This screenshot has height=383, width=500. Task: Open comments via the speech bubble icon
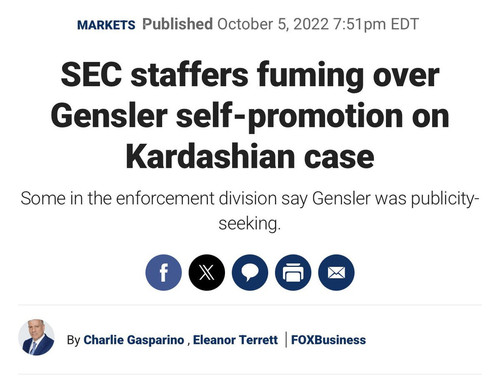250,272
